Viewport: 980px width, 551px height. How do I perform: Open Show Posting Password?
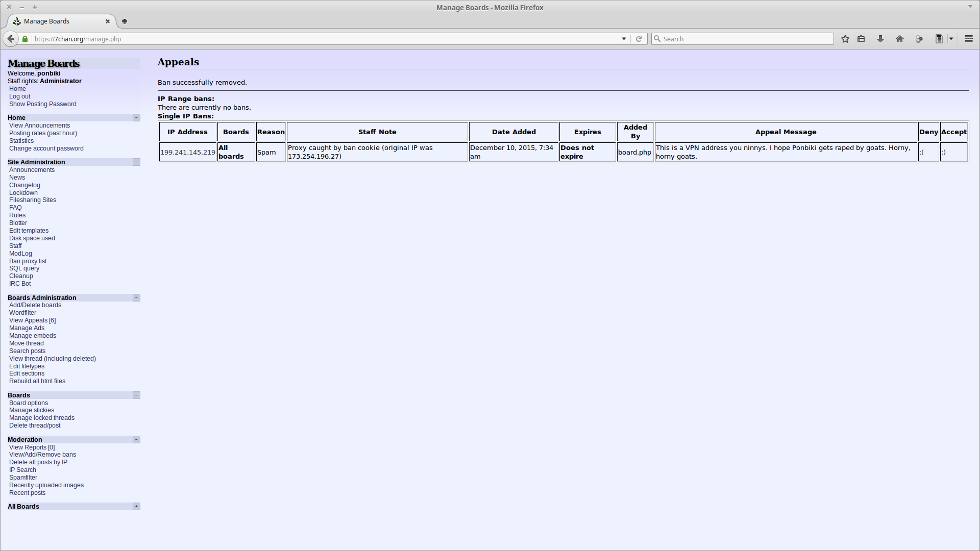(43, 104)
